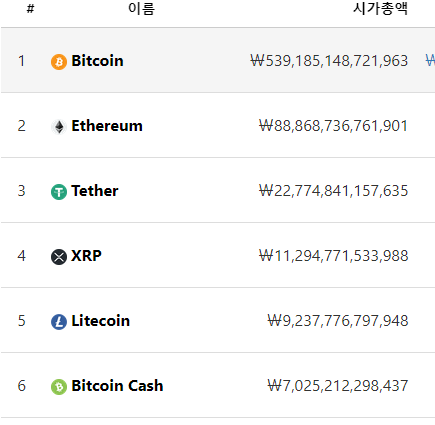Click the green Bitcoin Cash logo icon
The image size is (435, 425).
pos(59,387)
